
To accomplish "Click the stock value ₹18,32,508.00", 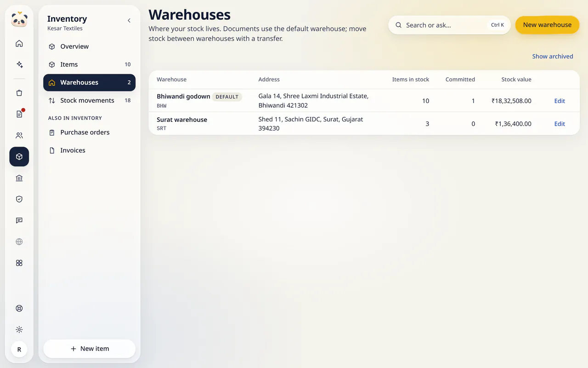I will 511,101.
